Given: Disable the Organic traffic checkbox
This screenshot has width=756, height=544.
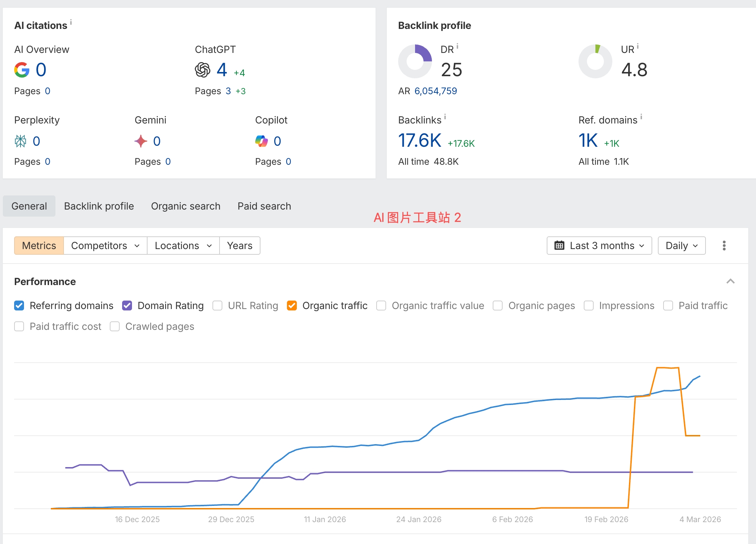Looking at the screenshot, I should (292, 306).
